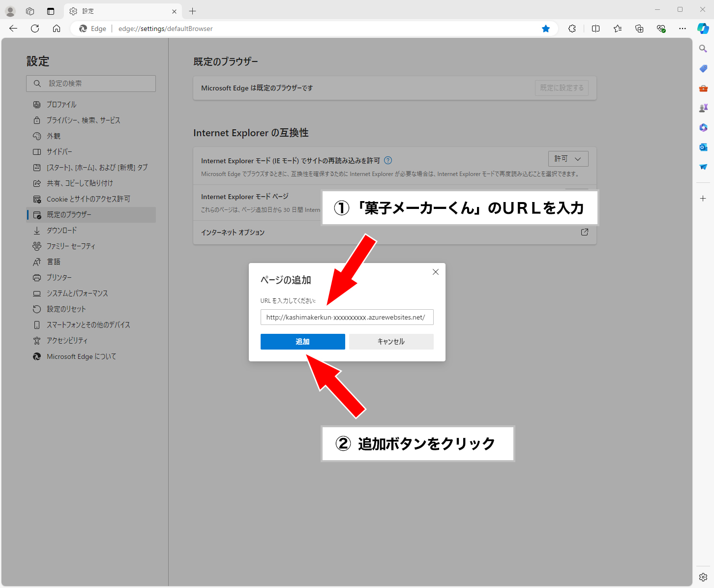Open the Workspaces icon in title bar
This screenshot has width=714, height=588.
(30, 11)
